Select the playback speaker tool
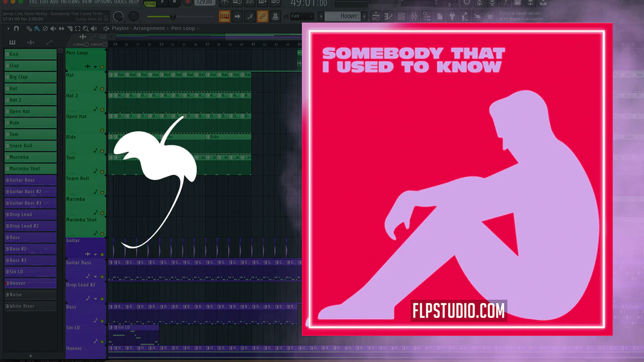This screenshot has height=362, width=644. 93,29
